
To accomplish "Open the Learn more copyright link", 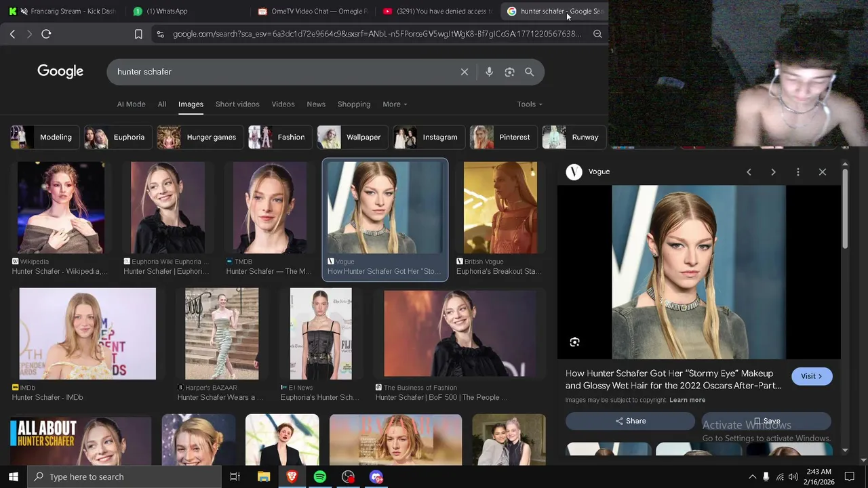I will [688, 400].
